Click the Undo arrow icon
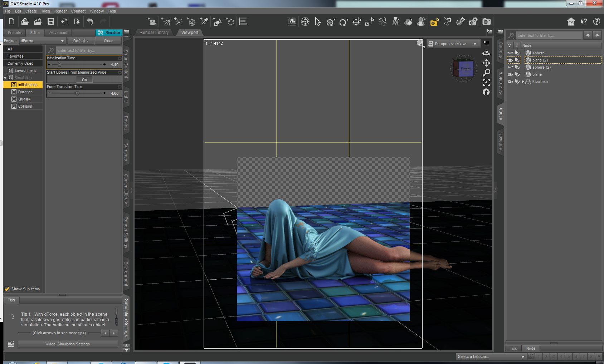604x364 pixels. [90, 22]
